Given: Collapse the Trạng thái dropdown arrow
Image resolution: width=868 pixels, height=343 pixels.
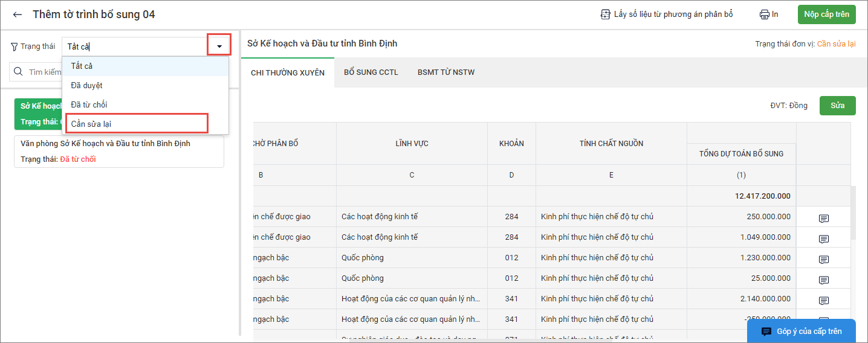Looking at the screenshot, I should (x=219, y=46).
